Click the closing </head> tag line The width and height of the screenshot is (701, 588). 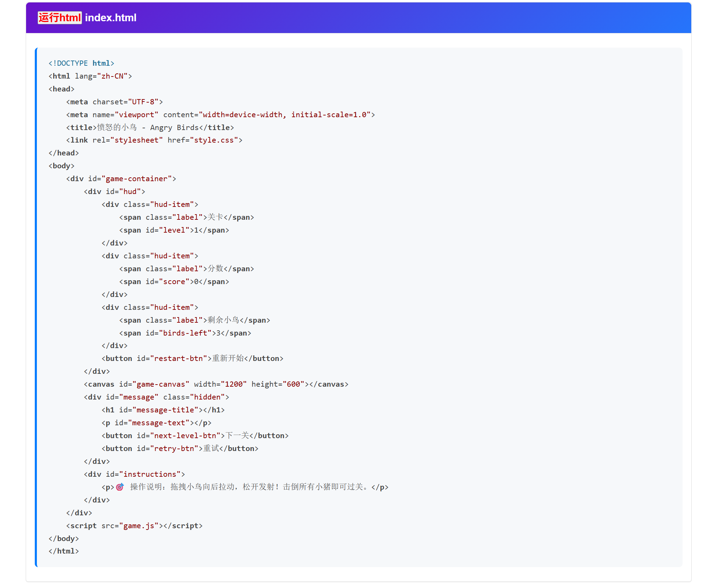(x=64, y=153)
